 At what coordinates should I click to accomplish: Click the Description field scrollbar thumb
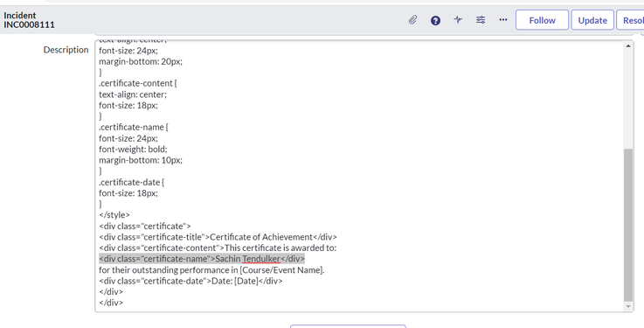click(628, 226)
